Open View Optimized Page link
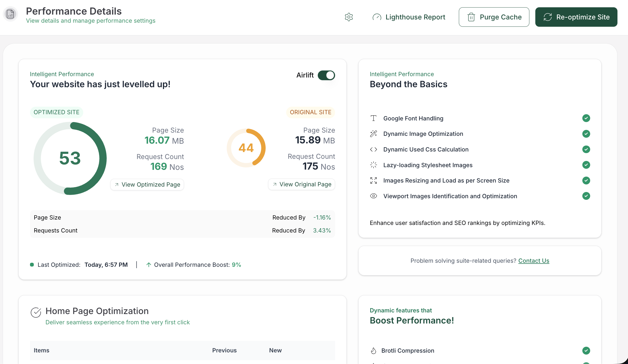Screen dimensions: 628x364 point(147,185)
